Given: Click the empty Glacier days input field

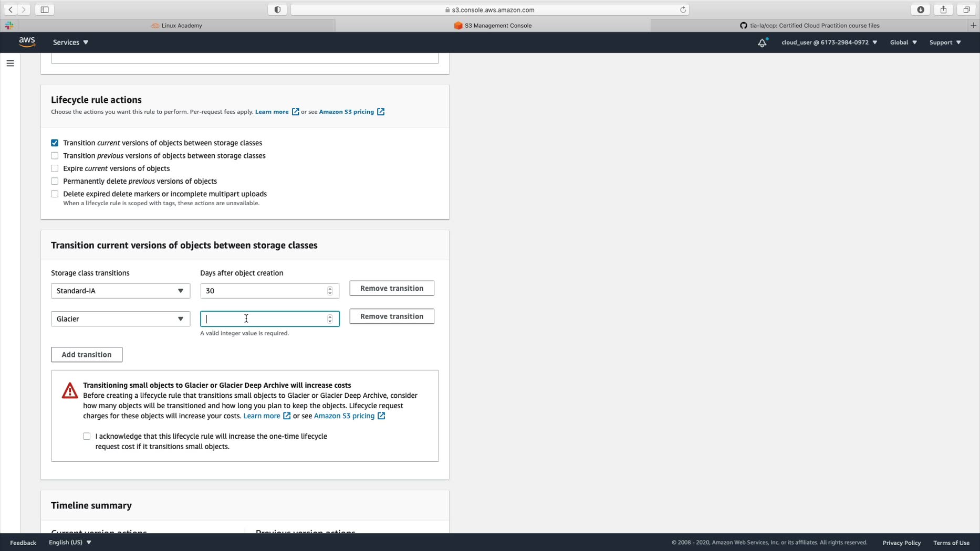Looking at the screenshot, I should coord(269,319).
